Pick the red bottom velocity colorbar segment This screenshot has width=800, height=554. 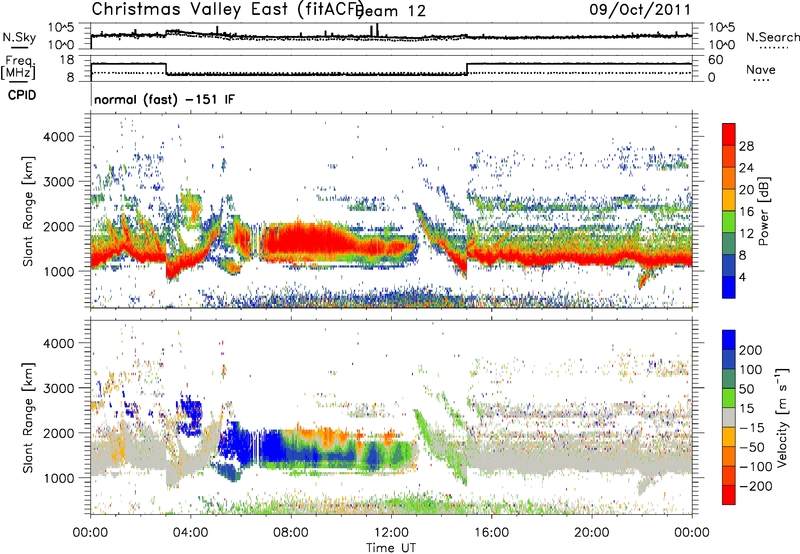[729, 495]
